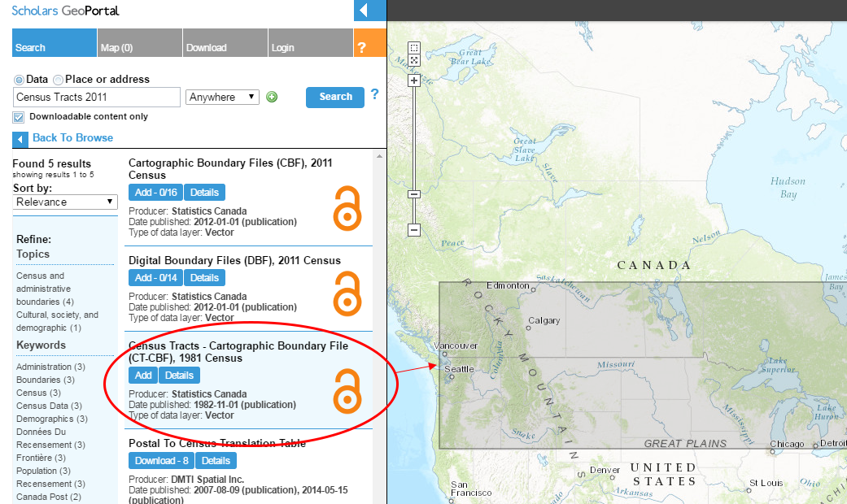Open the Sort by Relevance dropdown

click(x=65, y=202)
